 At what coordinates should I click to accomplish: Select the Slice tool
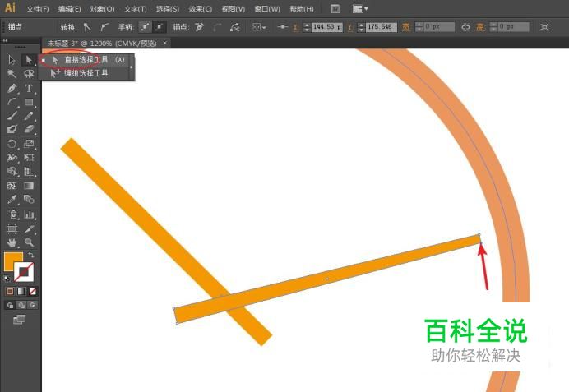point(29,228)
